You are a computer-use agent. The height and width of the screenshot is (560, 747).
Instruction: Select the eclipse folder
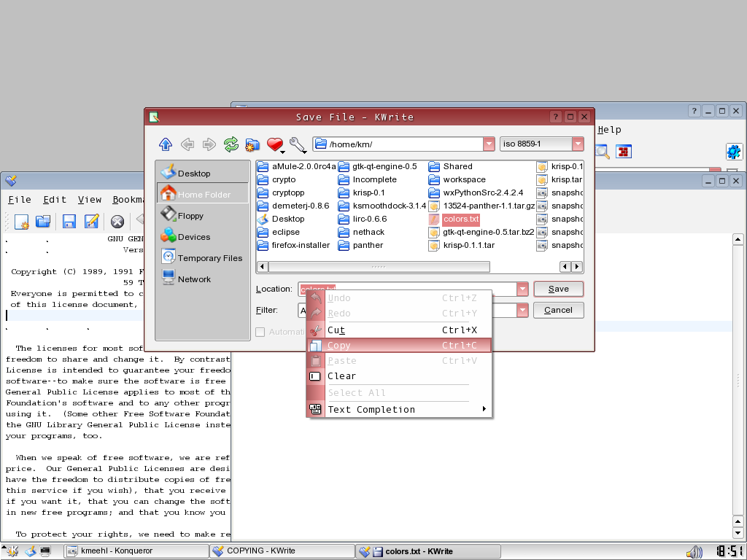[x=279, y=233]
